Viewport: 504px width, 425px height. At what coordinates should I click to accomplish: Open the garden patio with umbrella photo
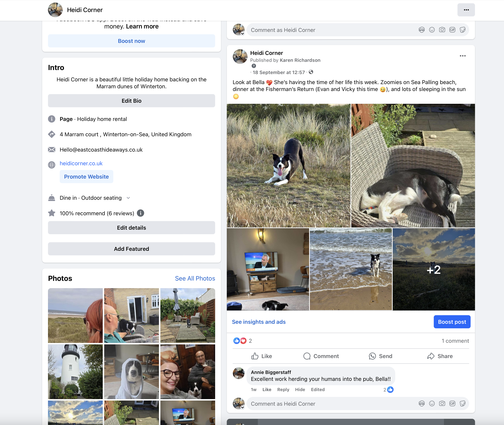[x=188, y=315]
